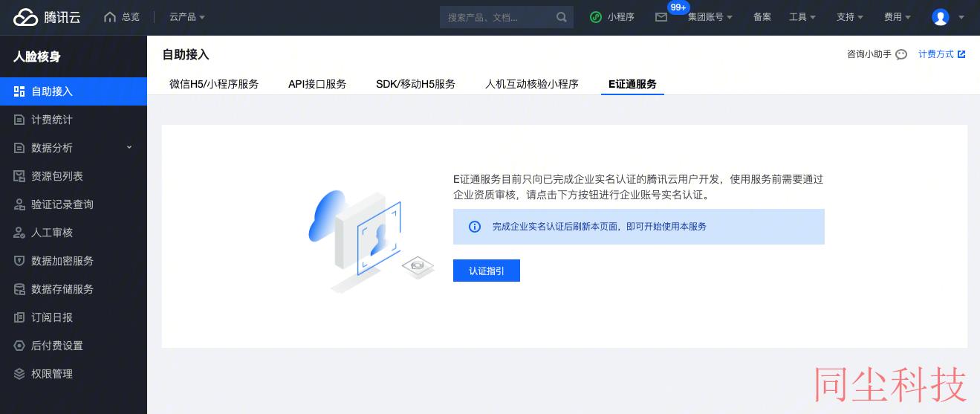Click the face verification illustration

pos(371,240)
